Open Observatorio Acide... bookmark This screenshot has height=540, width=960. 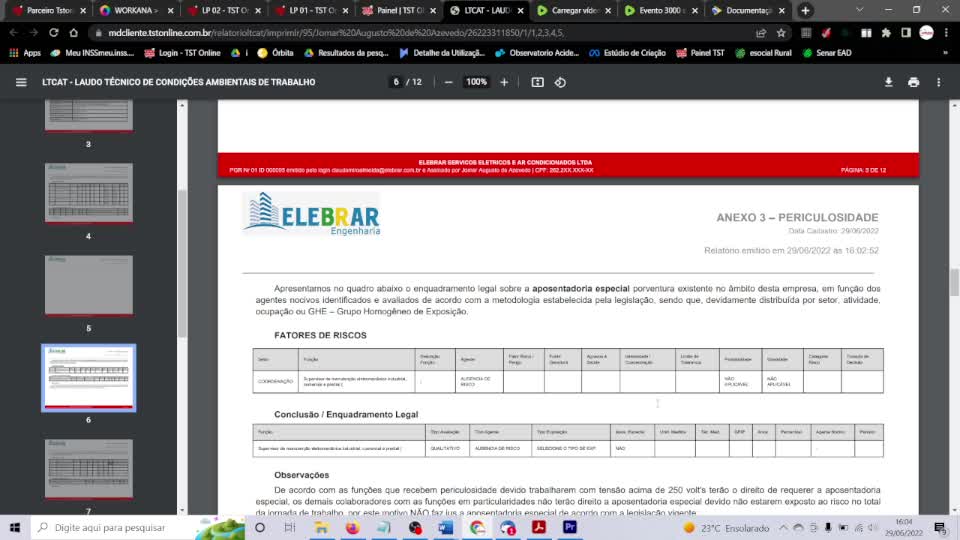pos(538,53)
